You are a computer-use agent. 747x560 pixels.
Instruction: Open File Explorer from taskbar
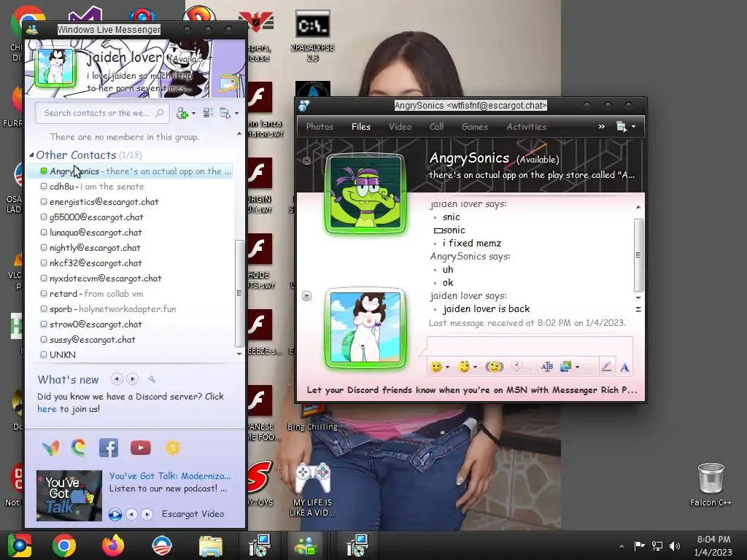210,545
